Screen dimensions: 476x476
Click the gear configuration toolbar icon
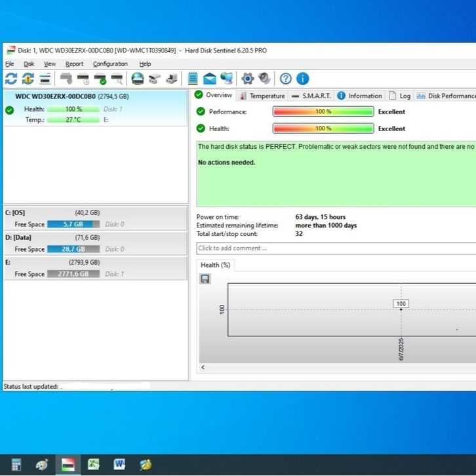tap(247, 79)
